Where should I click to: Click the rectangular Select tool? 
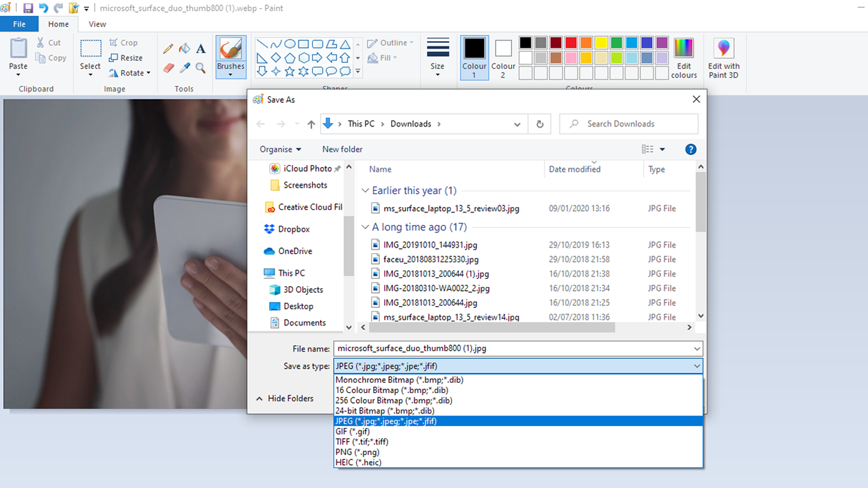91,48
